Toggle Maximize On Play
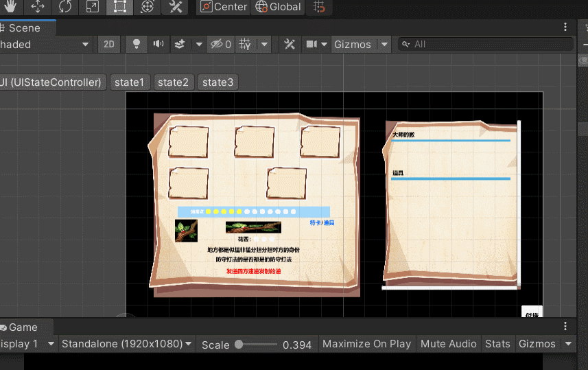 (367, 344)
